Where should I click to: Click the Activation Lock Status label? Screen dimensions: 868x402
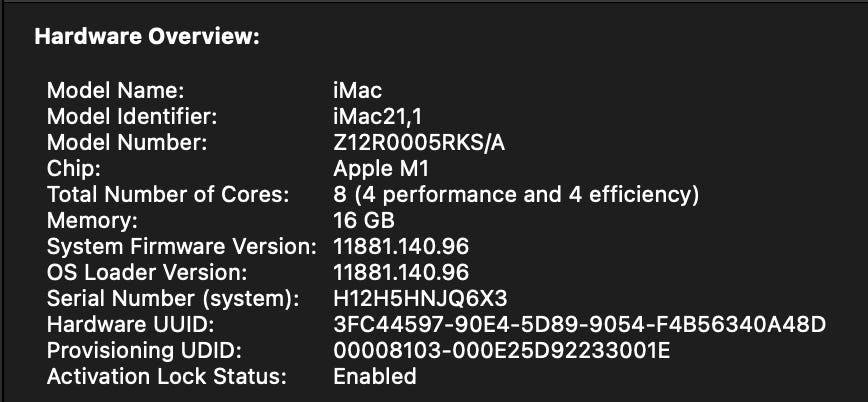point(167,377)
